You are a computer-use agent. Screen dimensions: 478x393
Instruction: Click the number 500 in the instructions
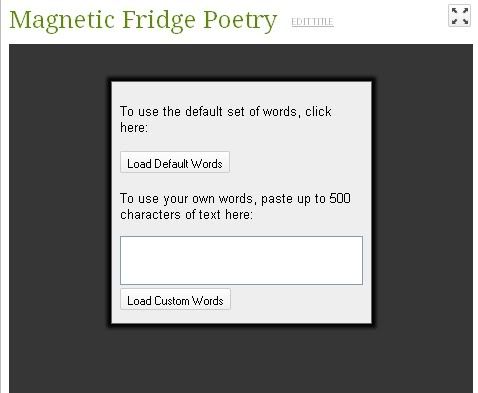click(x=340, y=199)
